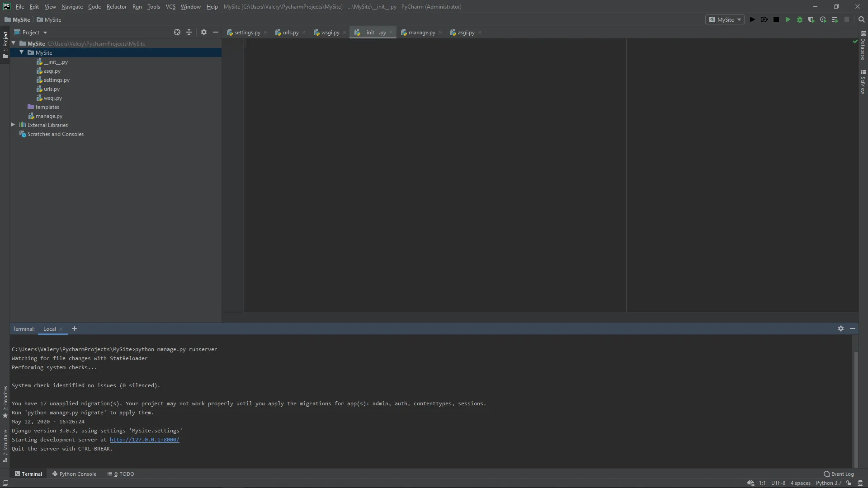
Task: Click the green Run button
Action: click(x=788, y=19)
